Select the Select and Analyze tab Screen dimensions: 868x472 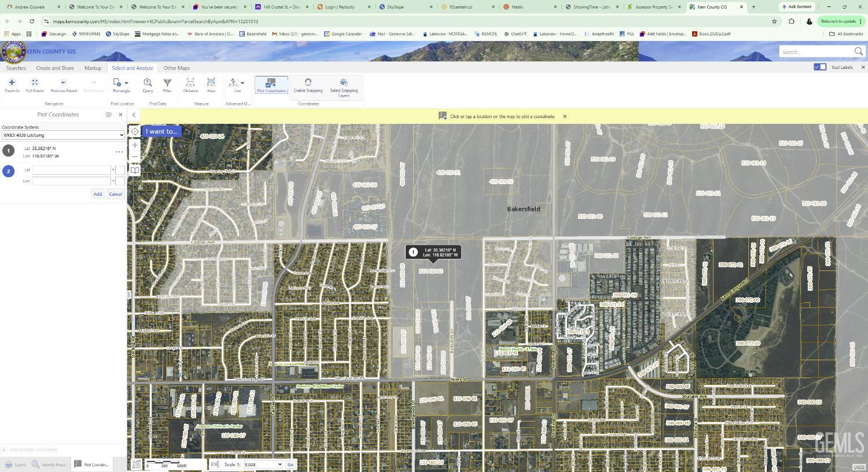133,68
